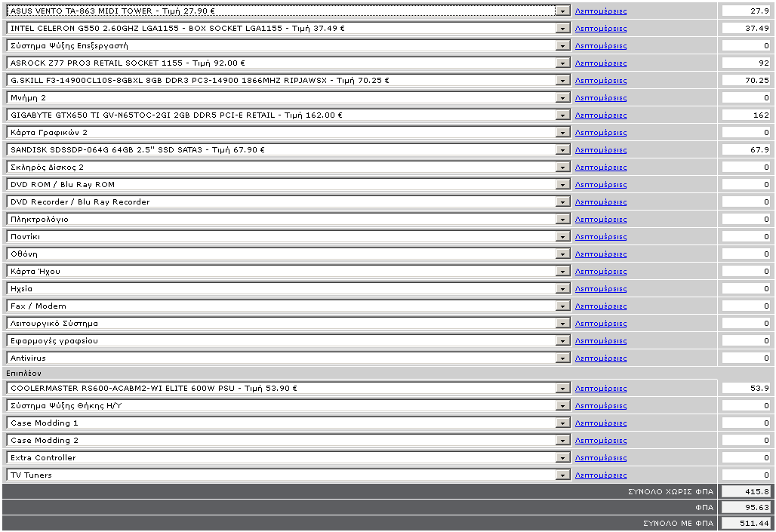Image resolution: width=776 pixels, height=532 pixels.
Task: Open the ASROCK Z77 PRO3 motherboard dropdown
Action: tap(288, 63)
